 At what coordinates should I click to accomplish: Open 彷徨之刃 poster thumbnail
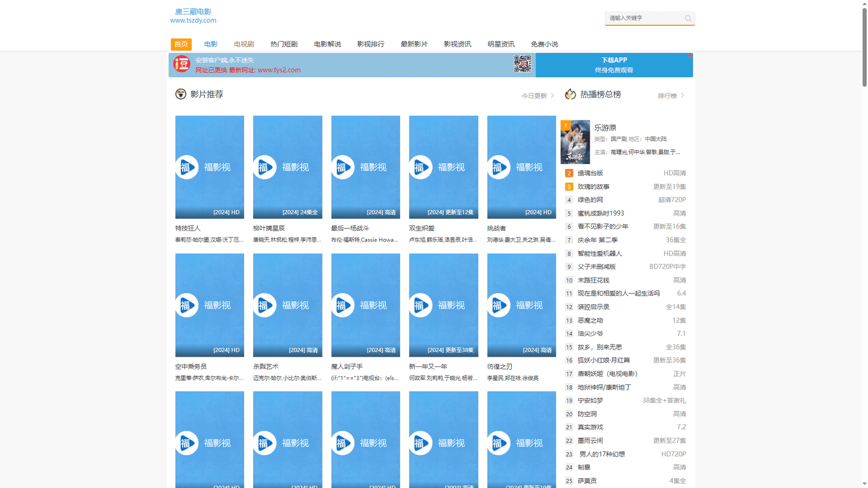521,305
